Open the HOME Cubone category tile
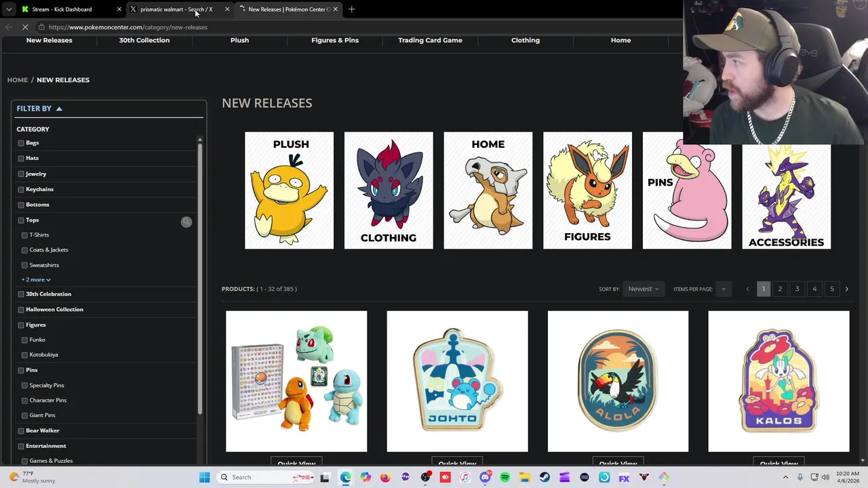The height and width of the screenshot is (488, 868). pyautogui.click(x=488, y=190)
